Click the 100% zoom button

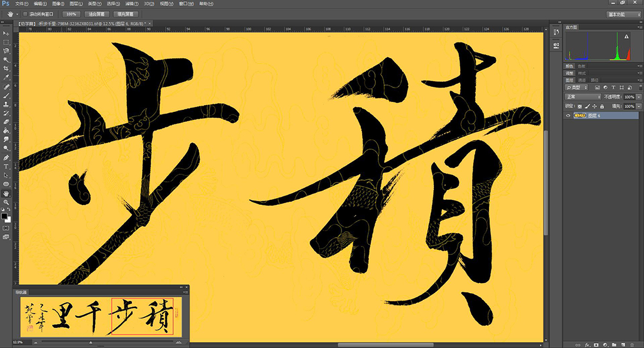(x=71, y=14)
